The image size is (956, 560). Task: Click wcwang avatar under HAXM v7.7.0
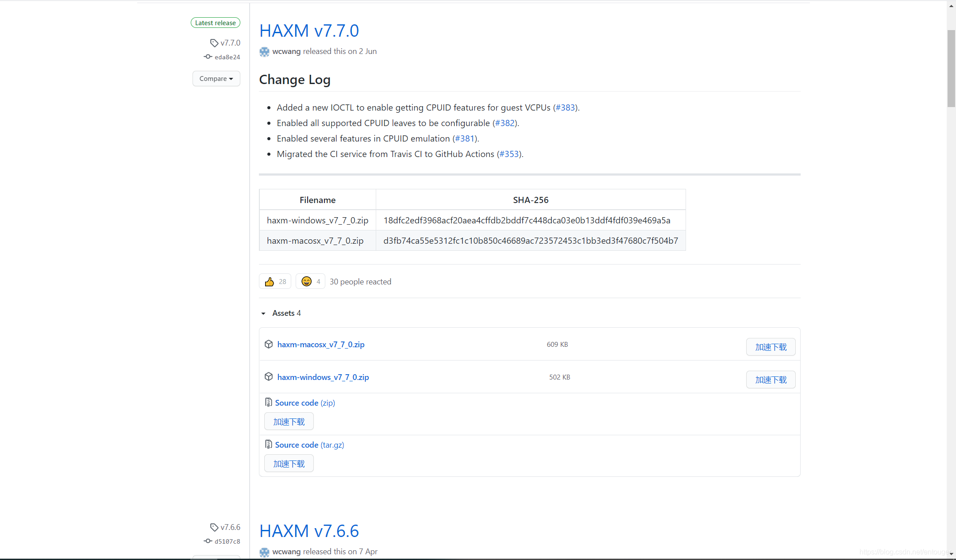pos(264,52)
